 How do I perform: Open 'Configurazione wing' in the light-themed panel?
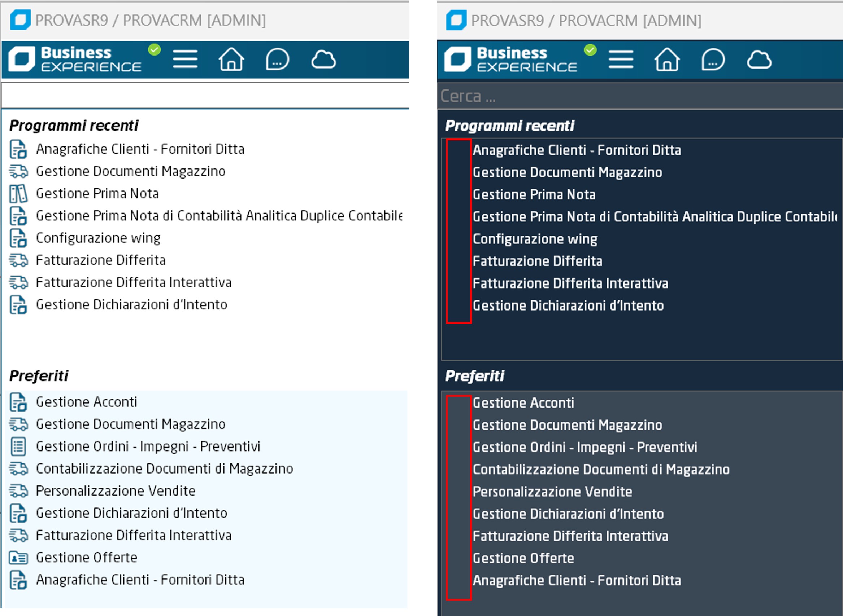point(98,238)
